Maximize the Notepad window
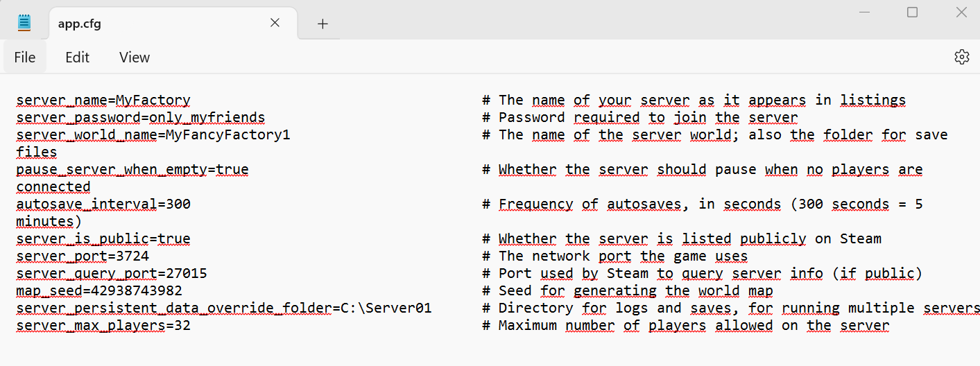The width and height of the screenshot is (980, 366). [913, 12]
